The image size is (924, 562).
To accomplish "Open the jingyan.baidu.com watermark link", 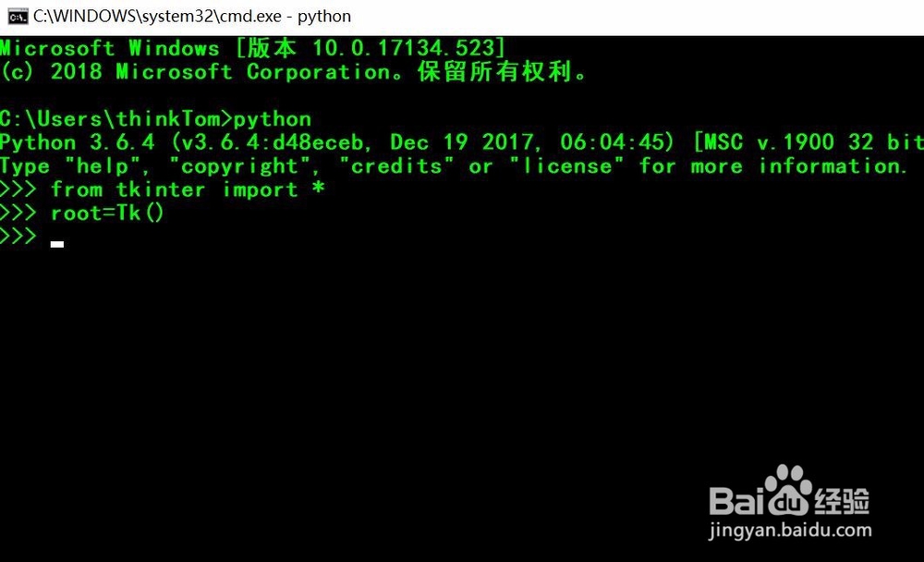I will coord(790,531).
